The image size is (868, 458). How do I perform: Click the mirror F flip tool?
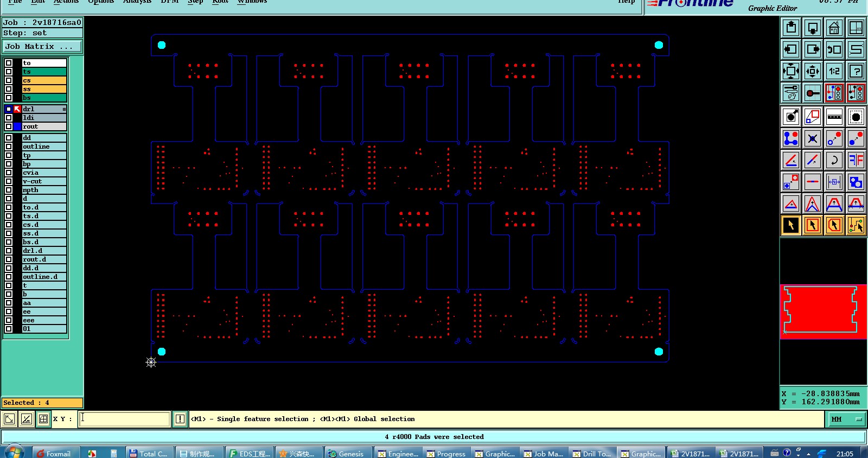tap(856, 160)
